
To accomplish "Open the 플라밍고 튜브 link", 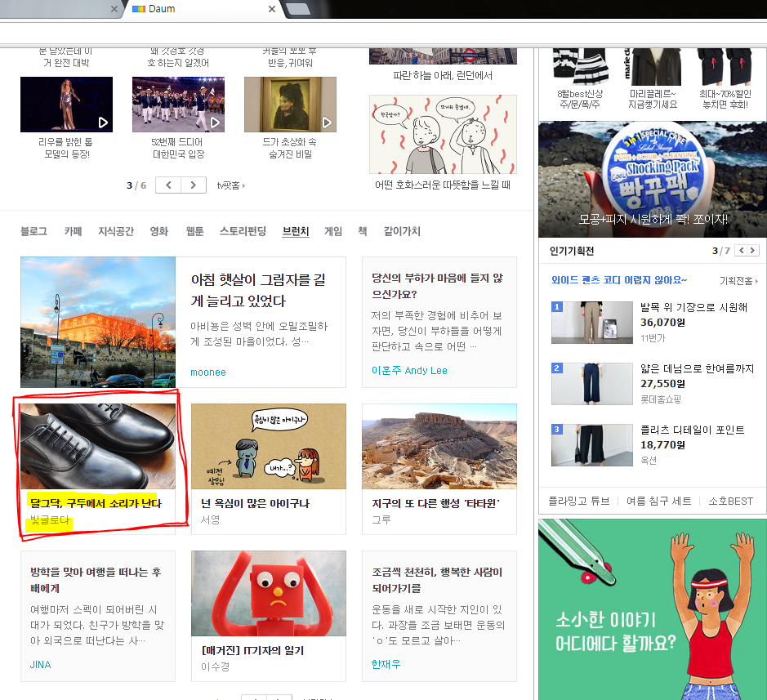I will 578,501.
